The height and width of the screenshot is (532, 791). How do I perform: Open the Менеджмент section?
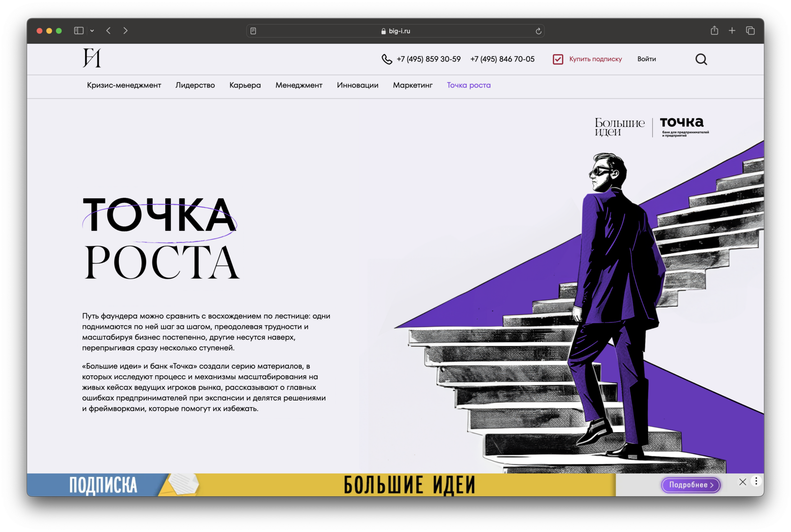(299, 85)
